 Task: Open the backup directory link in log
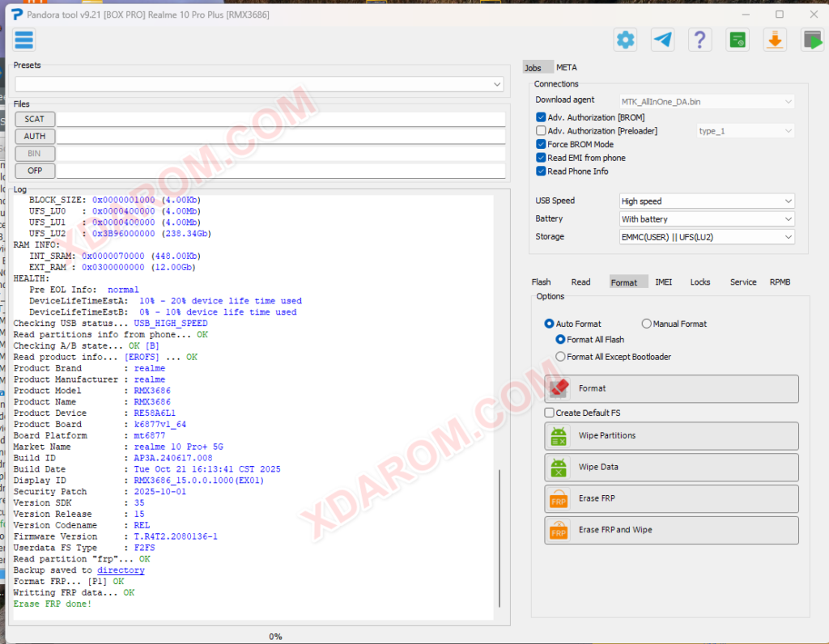click(121, 570)
